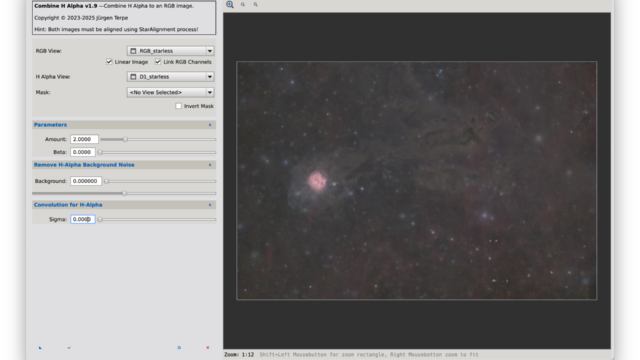The image size is (640, 360).
Task: Open the RGB View dropdown showing RGB_starless
Action: (171, 51)
